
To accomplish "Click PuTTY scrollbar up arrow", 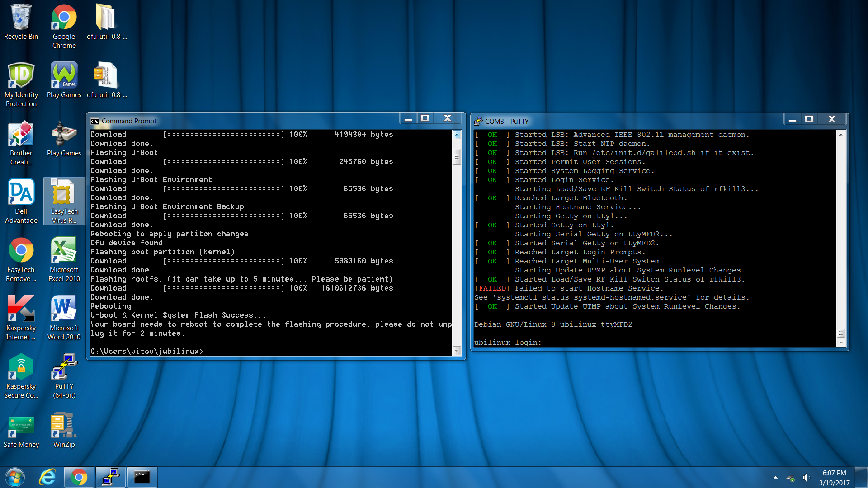I will (x=841, y=134).
